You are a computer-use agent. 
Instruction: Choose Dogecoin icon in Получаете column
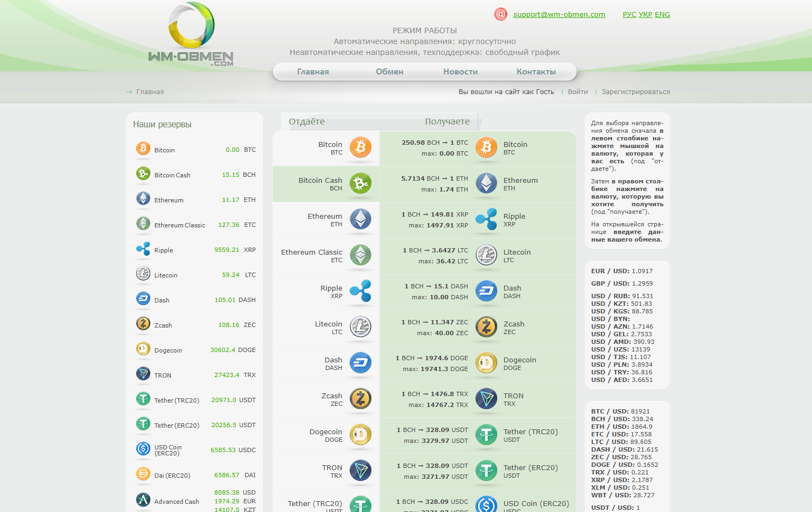[x=486, y=363]
